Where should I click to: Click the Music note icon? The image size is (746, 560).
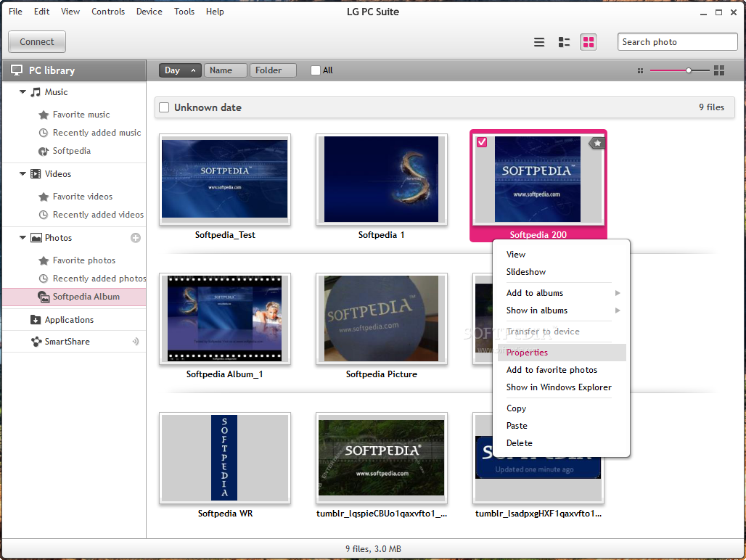coord(36,92)
